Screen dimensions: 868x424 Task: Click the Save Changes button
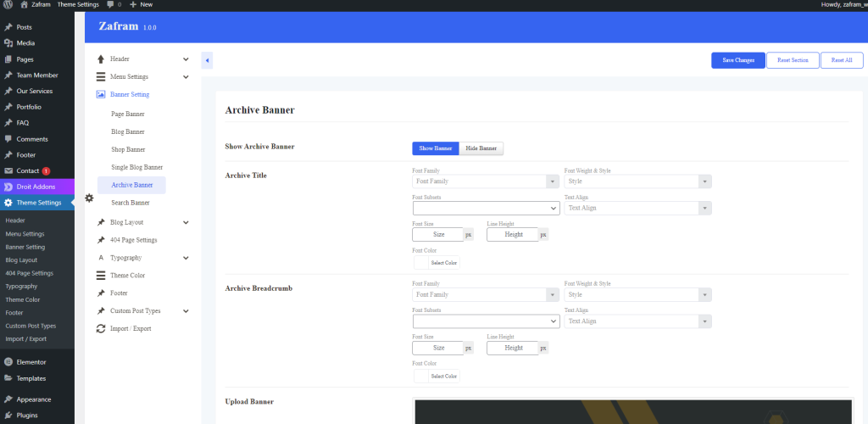coord(737,60)
